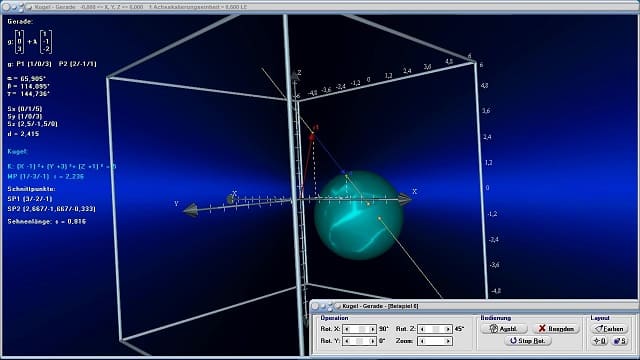Click the Y axis arrowhead

click(191, 210)
